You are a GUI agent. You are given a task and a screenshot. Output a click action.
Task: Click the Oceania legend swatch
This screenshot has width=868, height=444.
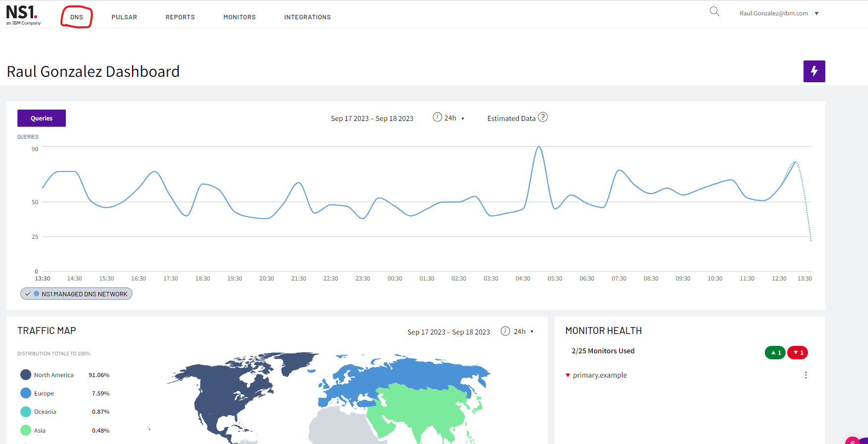pyautogui.click(x=26, y=412)
